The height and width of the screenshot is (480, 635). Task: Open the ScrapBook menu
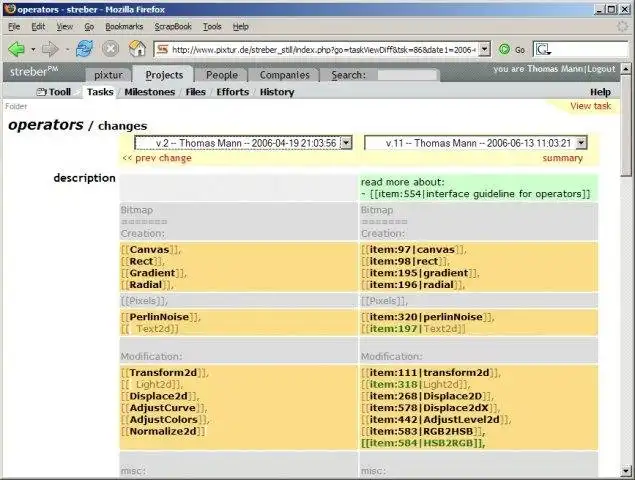[173, 27]
